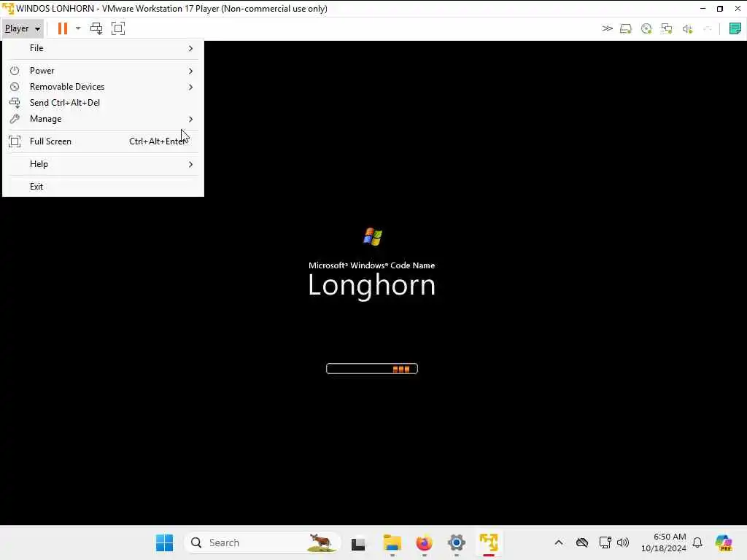The width and height of the screenshot is (747, 560).
Task: Click the taskbar Search box
Action: tap(262, 542)
